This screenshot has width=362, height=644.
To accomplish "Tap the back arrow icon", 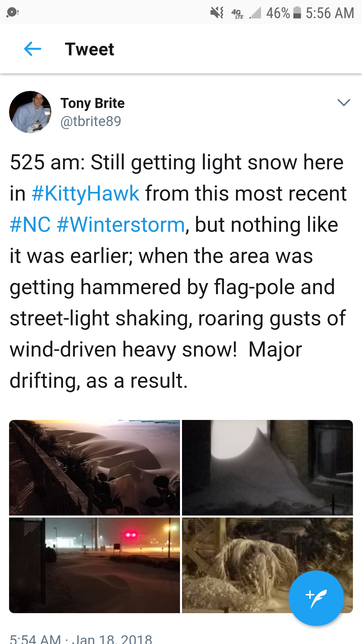I will click(x=33, y=49).
